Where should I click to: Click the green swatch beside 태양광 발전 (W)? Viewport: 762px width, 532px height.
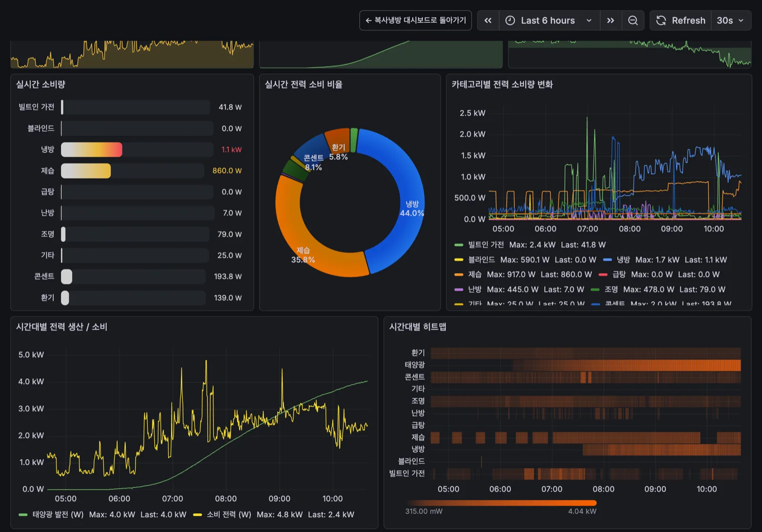tap(23, 514)
